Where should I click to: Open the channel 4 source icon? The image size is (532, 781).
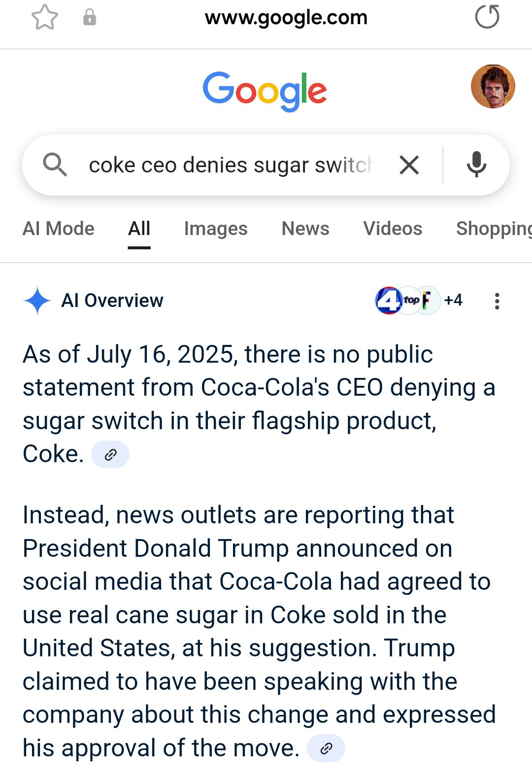[x=389, y=300]
